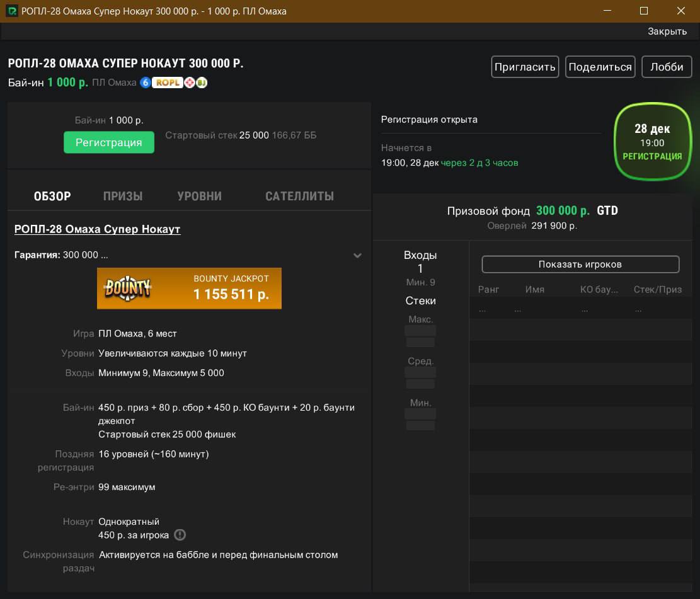Click the green BJ bounty jackpot badge
The width and height of the screenshot is (700, 599).
pos(202,83)
